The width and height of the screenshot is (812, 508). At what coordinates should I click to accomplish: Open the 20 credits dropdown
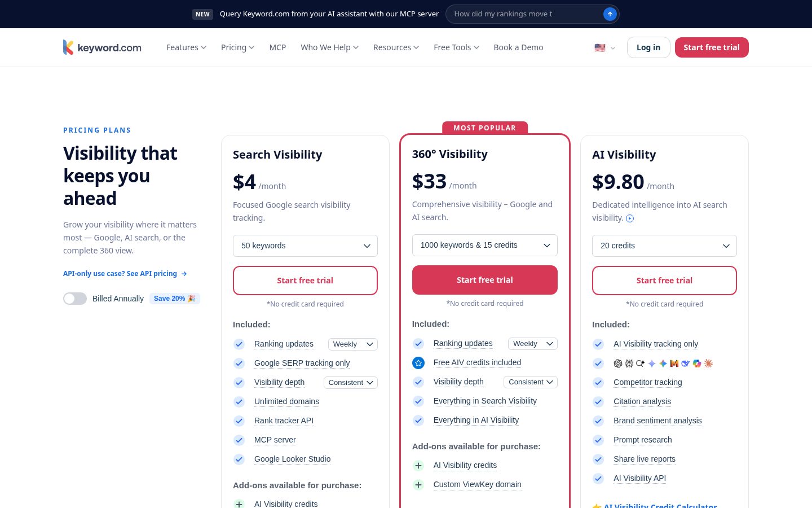pos(664,246)
